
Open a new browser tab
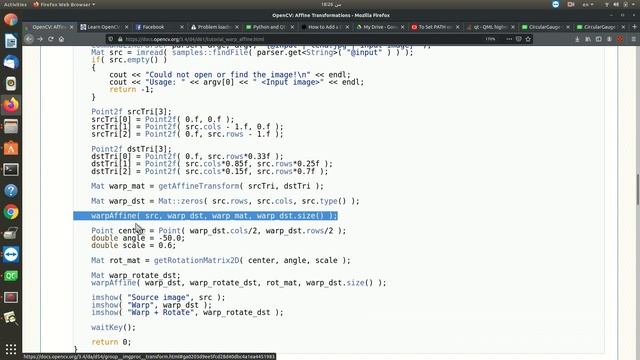click(x=634, y=27)
